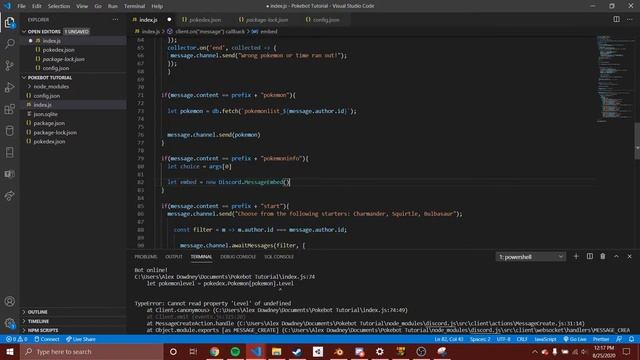
Task: Open the Source Control view
Action: click(9, 65)
